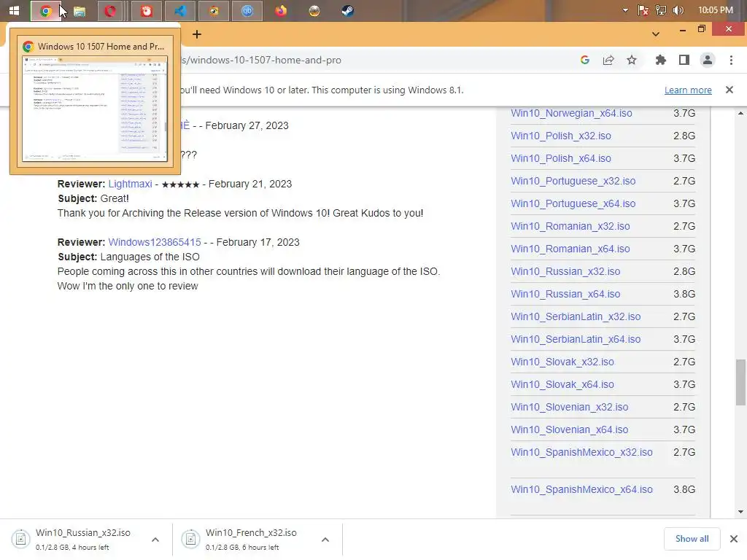Expand options for Win10_Russian_x32.iso download
The width and height of the screenshot is (747, 560).
coord(155,540)
